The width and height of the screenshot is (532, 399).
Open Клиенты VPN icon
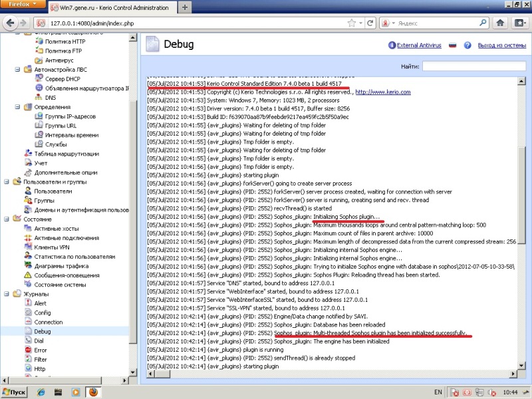(28, 247)
